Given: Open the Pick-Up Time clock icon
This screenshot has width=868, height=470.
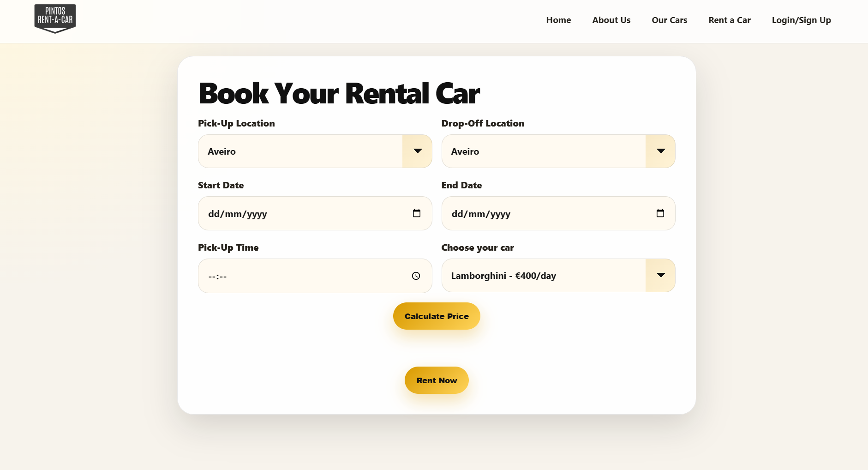Looking at the screenshot, I should coord(416,276).
